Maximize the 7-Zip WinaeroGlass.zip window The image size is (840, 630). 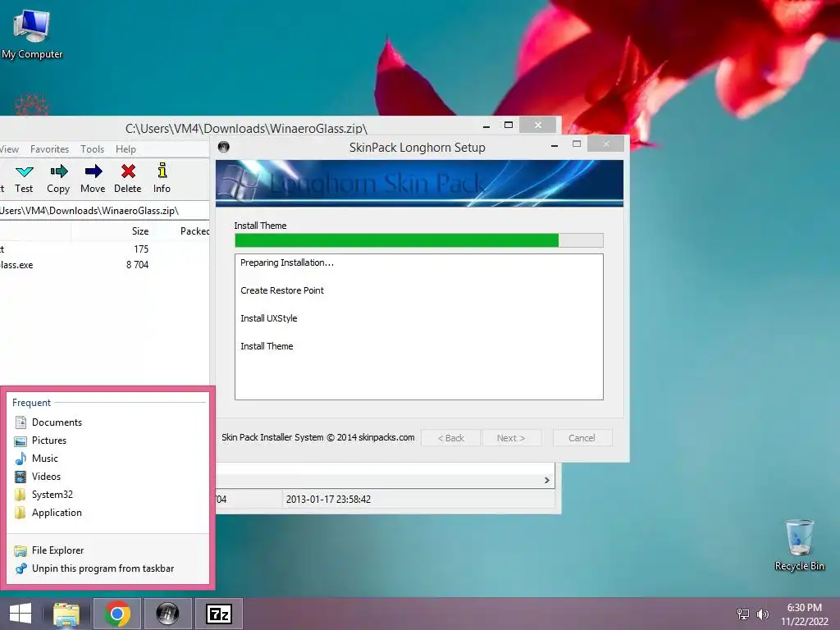[x=509, y=126]
